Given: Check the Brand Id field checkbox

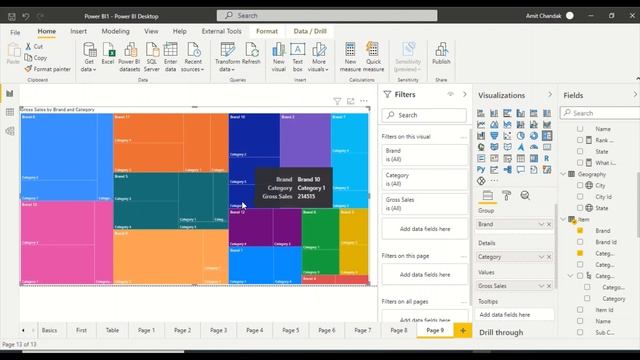Looking at the screenshot, I should pyautogui.click(x=580, y=242).
